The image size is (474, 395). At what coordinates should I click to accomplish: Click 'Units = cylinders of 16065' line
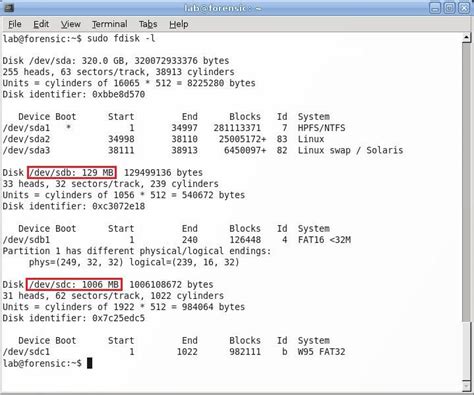[129, 83]
